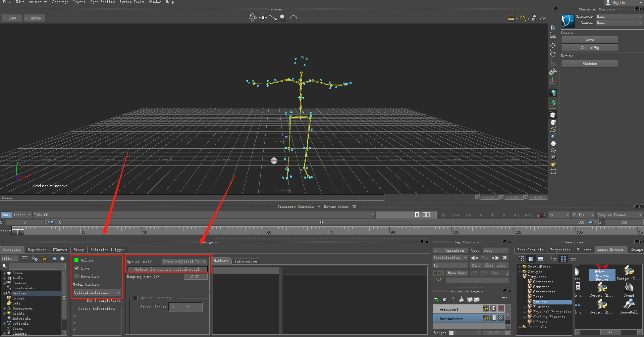Click Update the current optical model button

click(x=167, y=269)
